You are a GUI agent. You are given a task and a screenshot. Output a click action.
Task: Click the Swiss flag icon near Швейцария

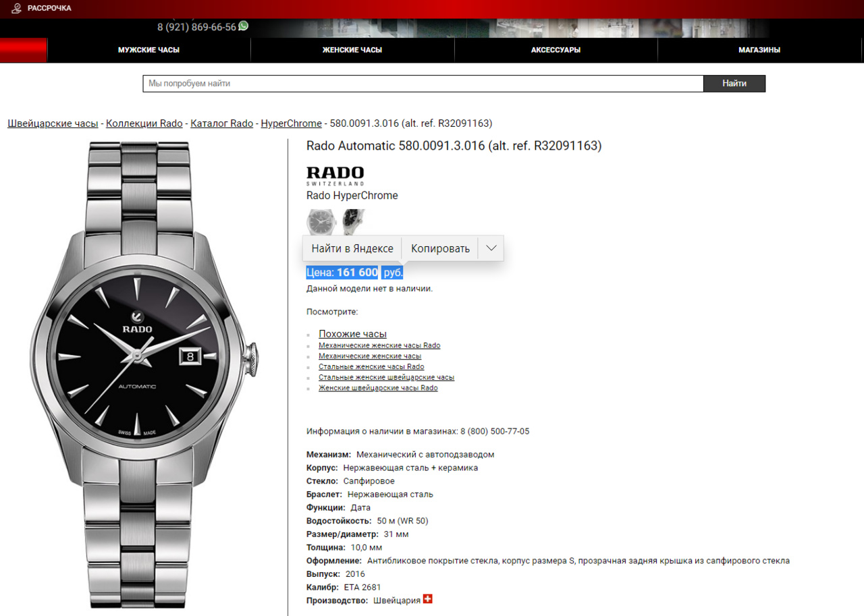pyautogui.click(x=427, y=599)
